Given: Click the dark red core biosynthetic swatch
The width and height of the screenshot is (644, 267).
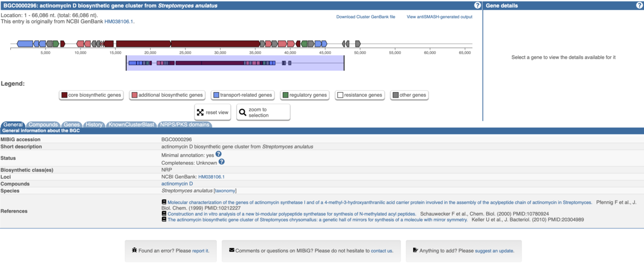Looking at the screenshot, I should click(x=64, y=95).
